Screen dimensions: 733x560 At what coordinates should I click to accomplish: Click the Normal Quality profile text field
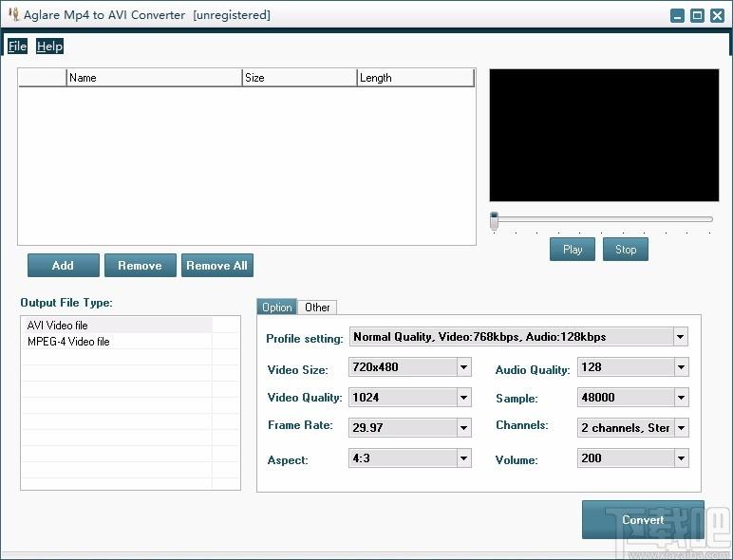[512, 337]
